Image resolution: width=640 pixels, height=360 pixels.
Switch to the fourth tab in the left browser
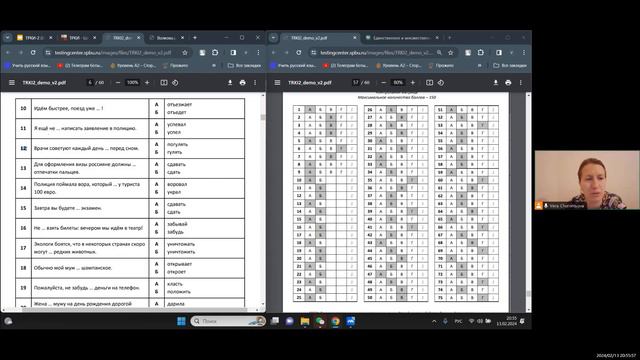click(x=167, y=38)
